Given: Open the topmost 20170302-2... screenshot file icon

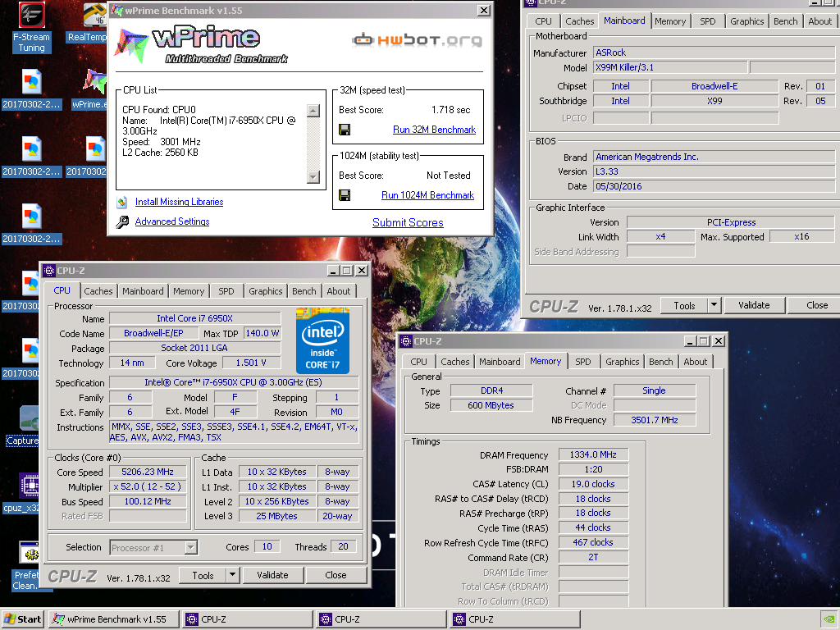Looking at the screenshot, I should [x=32, y=89].
